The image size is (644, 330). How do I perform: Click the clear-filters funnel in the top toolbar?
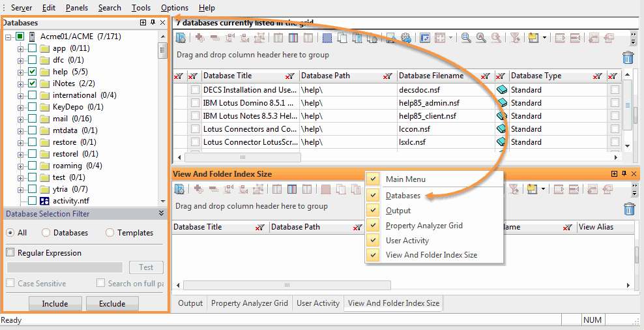click(514, 38)
